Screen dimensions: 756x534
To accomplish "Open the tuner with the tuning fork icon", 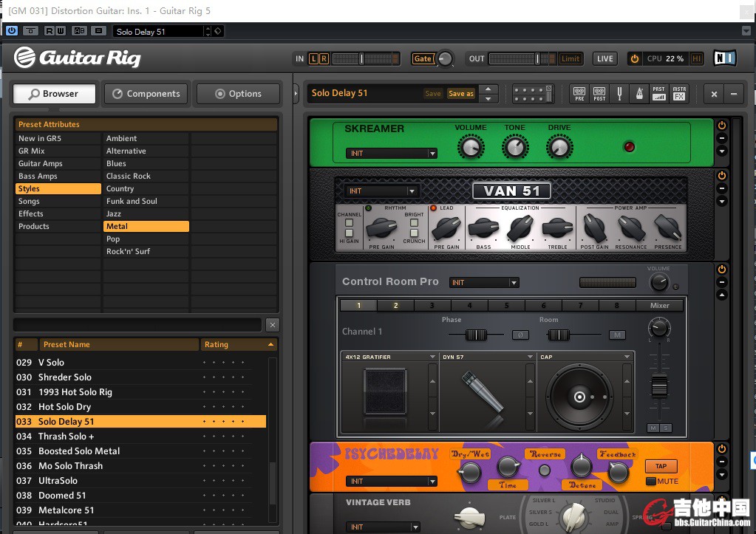I will 619,93.
